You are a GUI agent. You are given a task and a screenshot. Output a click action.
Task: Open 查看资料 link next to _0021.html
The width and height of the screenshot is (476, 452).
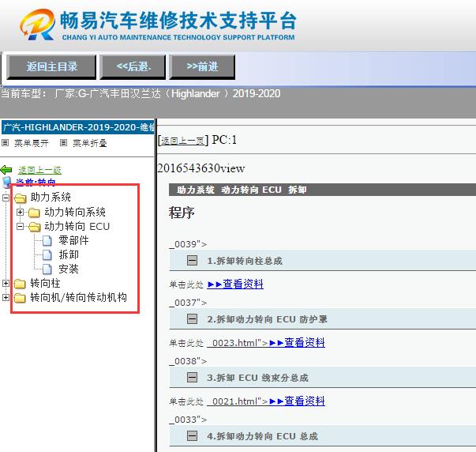coord(297,401)
